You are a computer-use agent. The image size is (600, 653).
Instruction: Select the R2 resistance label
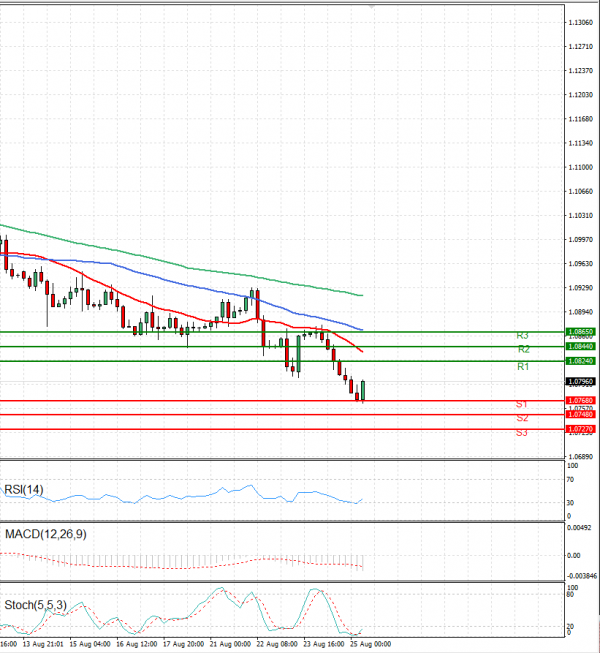[524, 349]
